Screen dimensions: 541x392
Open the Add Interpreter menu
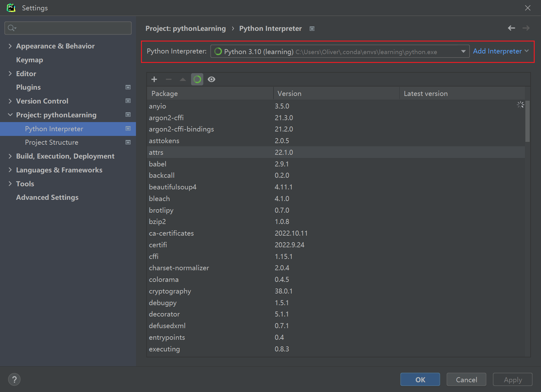(x=501, y=51)
